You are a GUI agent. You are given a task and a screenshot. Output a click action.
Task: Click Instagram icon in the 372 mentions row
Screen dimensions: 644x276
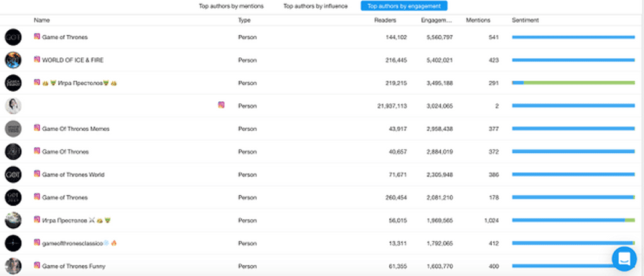[37, 151]
